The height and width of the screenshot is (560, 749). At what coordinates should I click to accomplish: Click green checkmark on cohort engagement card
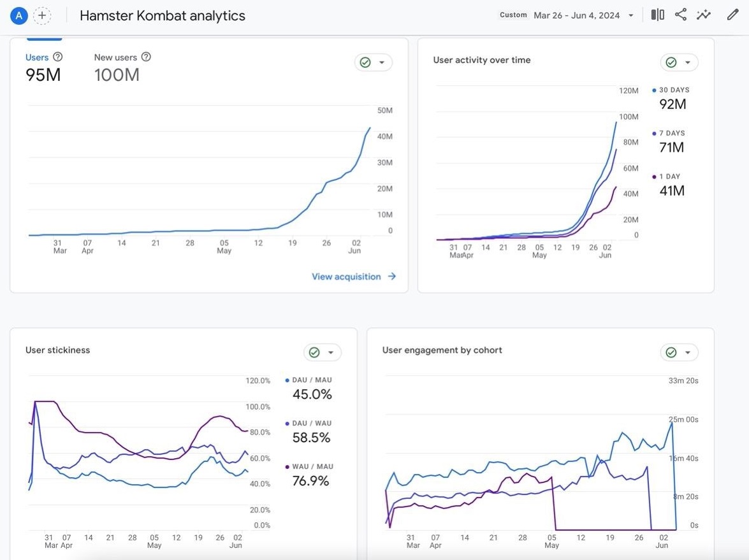coord(671,352)
